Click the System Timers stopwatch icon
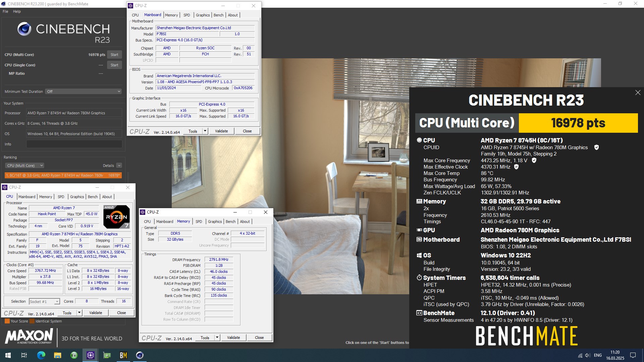This screenshot has width=644, height=362. [x=419, y=278]
